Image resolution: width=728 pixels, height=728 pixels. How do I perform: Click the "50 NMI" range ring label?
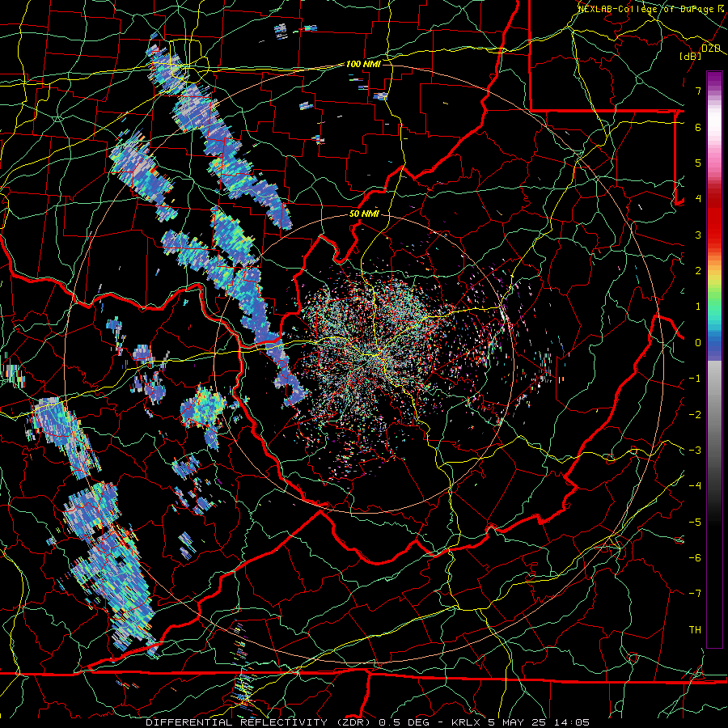pos(364,214)
